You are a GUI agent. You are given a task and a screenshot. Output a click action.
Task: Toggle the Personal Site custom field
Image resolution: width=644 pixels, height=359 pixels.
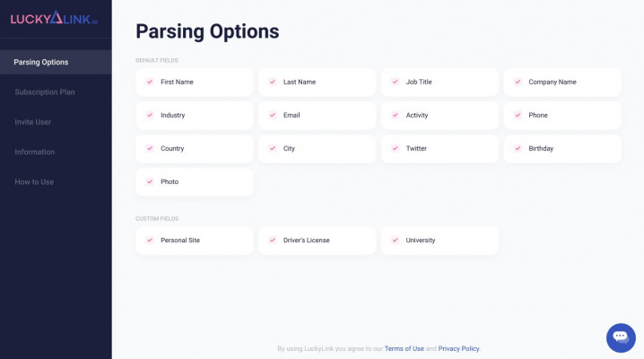click(150, 240)
